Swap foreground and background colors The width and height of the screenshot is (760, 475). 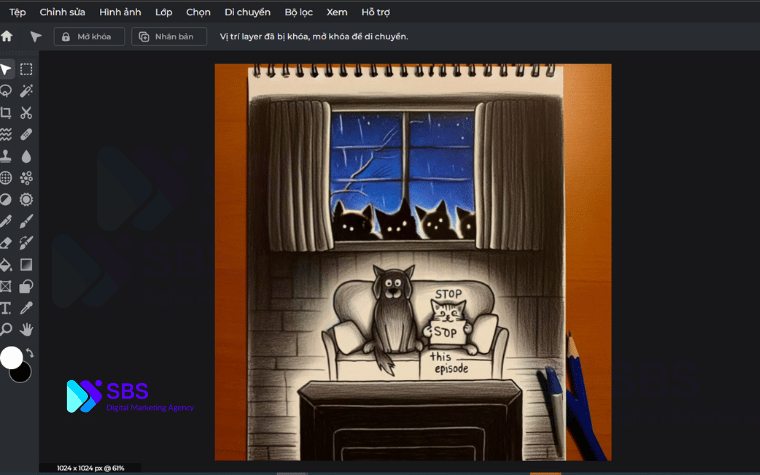point(30,353)
